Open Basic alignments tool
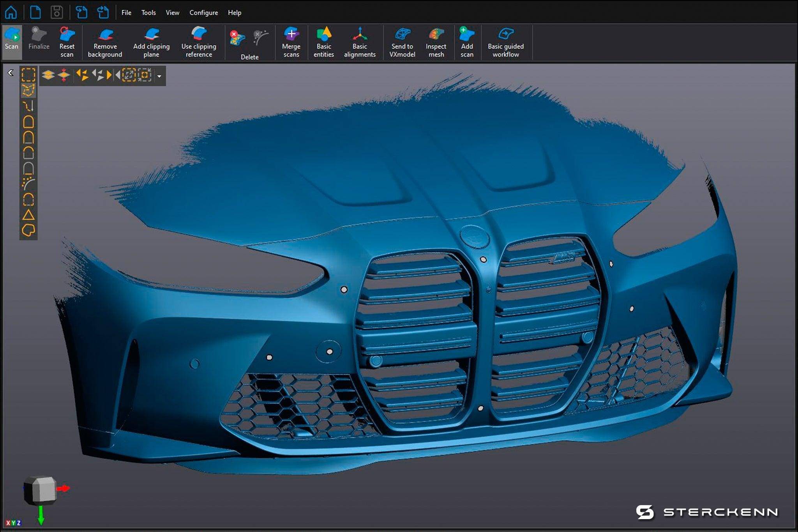Viewport: 798px width, 532px height. pos(360,42)
